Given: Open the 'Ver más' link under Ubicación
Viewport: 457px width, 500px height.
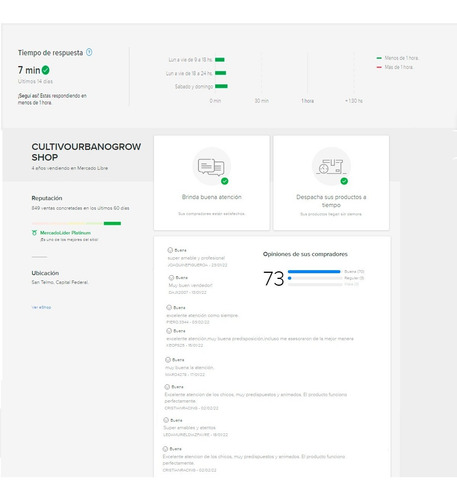Looking at the screenshot, I should pyautogui.click(x=41, y=307).
